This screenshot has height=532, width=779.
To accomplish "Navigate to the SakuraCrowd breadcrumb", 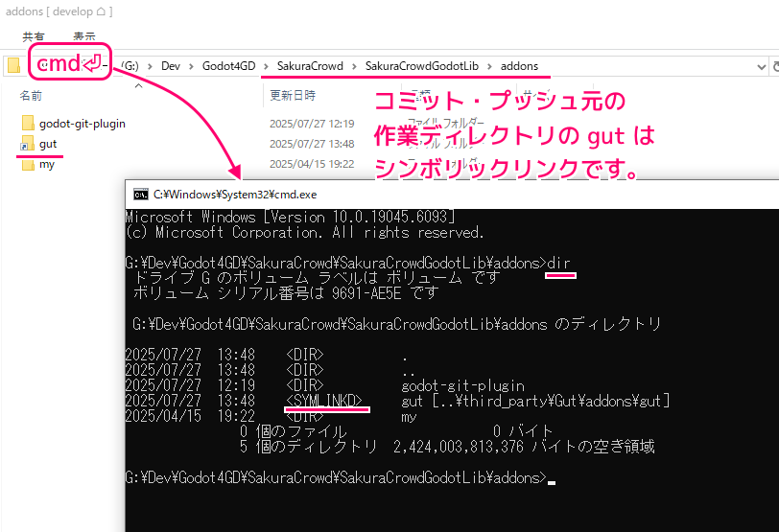I will coord(309,66).
